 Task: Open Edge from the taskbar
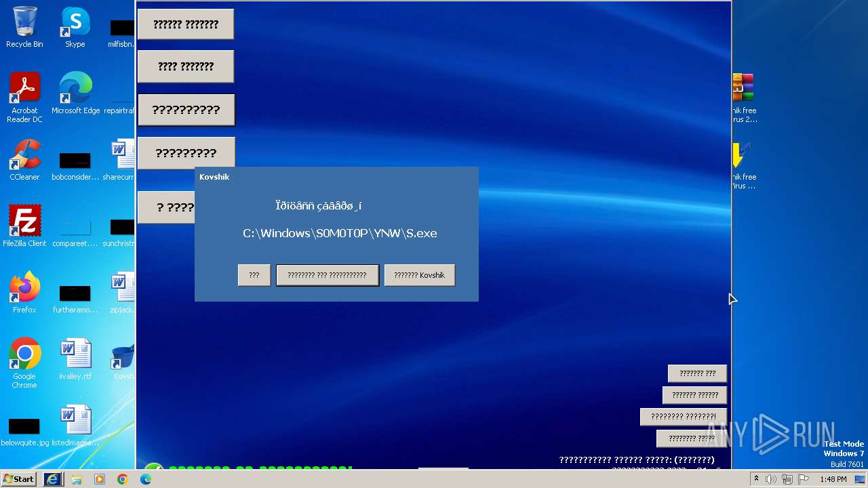click(x=146, y=479)
